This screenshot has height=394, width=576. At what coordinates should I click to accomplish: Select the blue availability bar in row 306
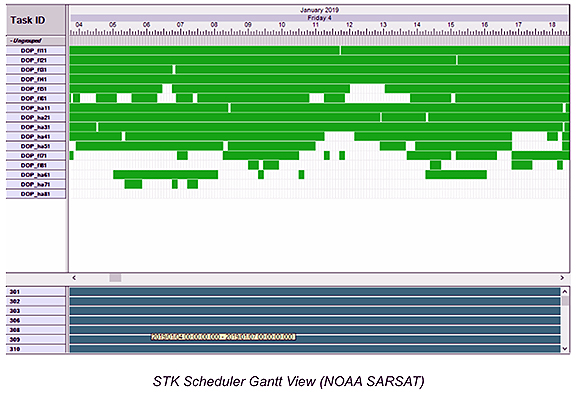315,321
